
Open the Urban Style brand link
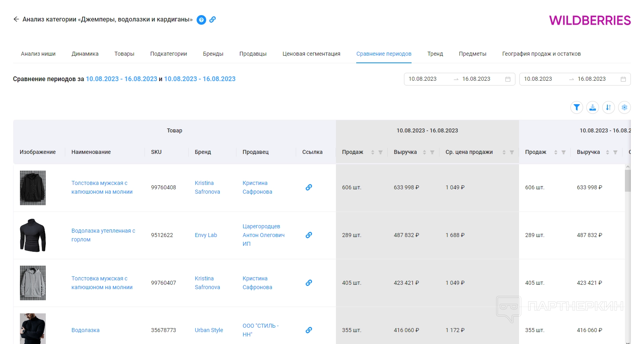[x=209, y=330]
